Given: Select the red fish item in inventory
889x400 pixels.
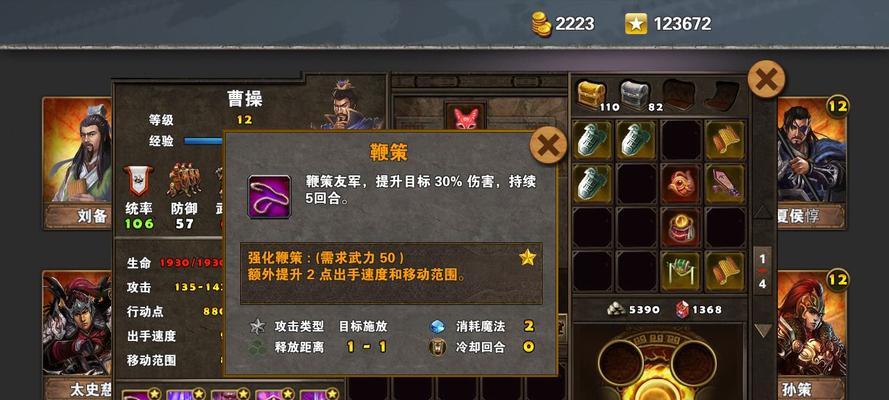Looking at the screenshot, I should (680, 184).
